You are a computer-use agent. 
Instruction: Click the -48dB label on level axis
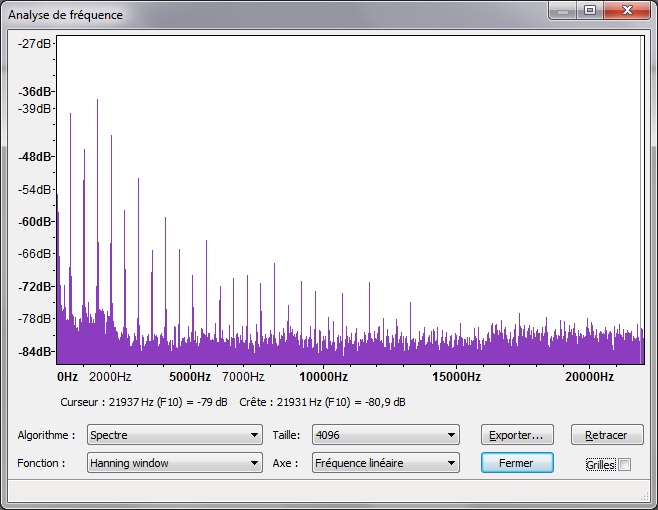(36, 157)
